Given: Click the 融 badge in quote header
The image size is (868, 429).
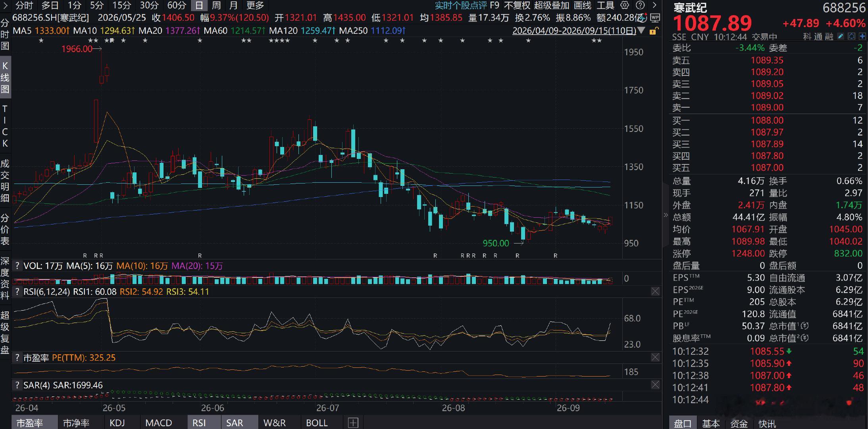Looking at the screenshot, I should (829, 37).
